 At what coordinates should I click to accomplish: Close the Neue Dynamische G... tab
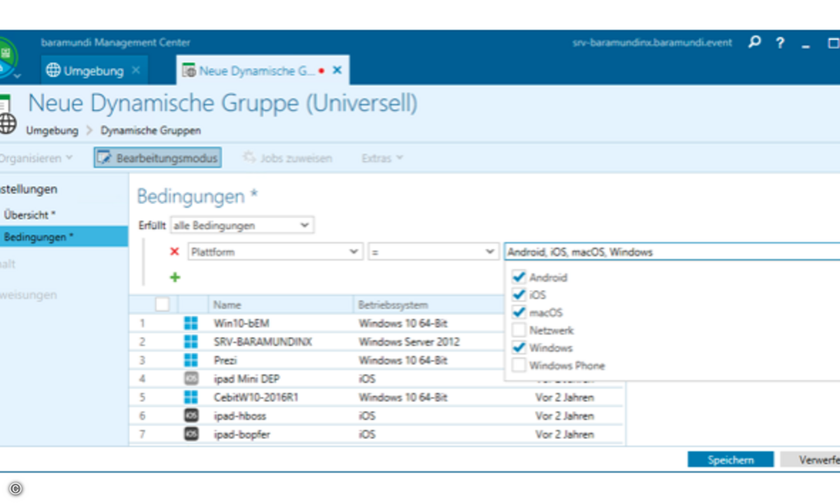click(337, 71)
